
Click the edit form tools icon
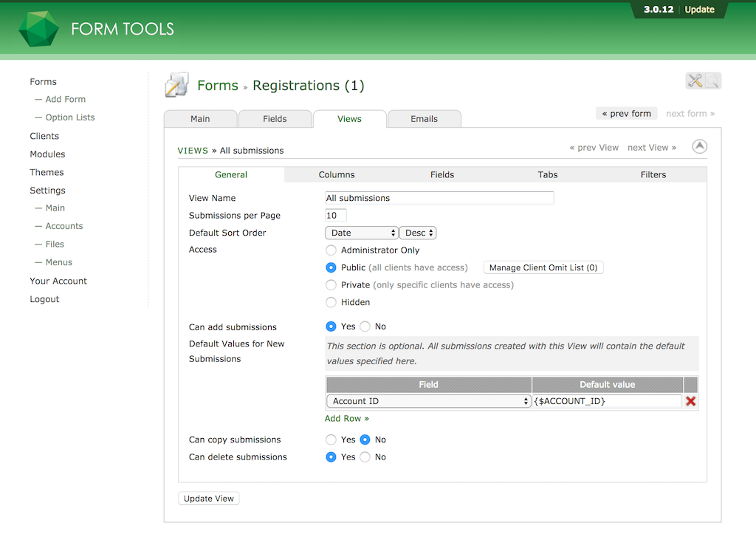coord(695,81)
